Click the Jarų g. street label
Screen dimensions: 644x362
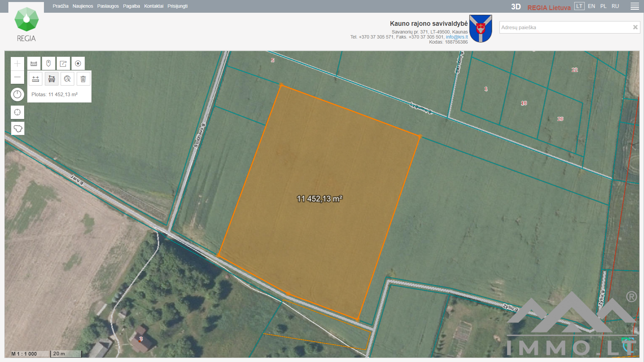[x=77, y=180]
